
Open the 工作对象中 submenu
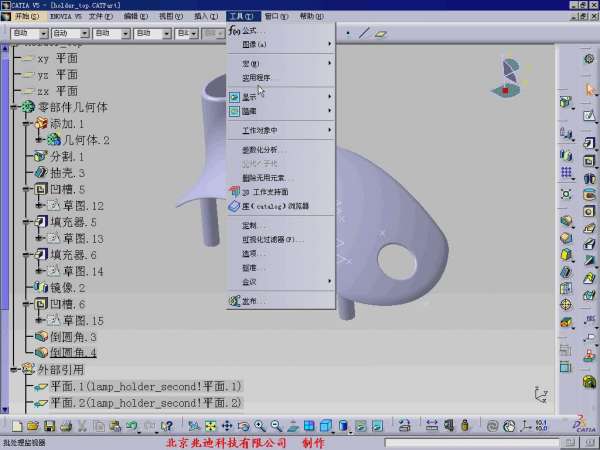click(281, 130)
